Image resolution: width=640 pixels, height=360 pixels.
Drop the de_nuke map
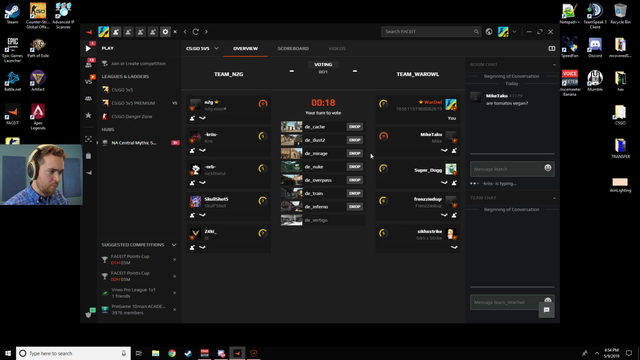354,167
